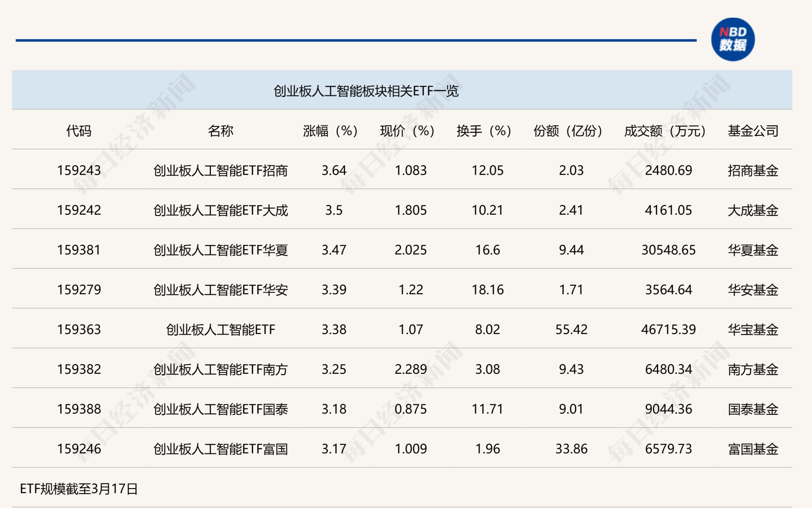Screen dimensions: 812x508
Task: Click the 基金公司 column header
Action: (x=753, y=131)
